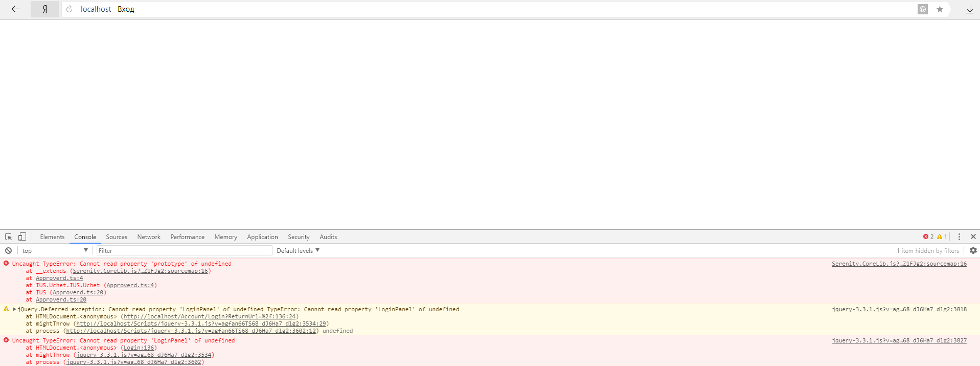
Task: Open Approverd.ts:4 link in IUS.Uchet line
Action: coord(130,286)
